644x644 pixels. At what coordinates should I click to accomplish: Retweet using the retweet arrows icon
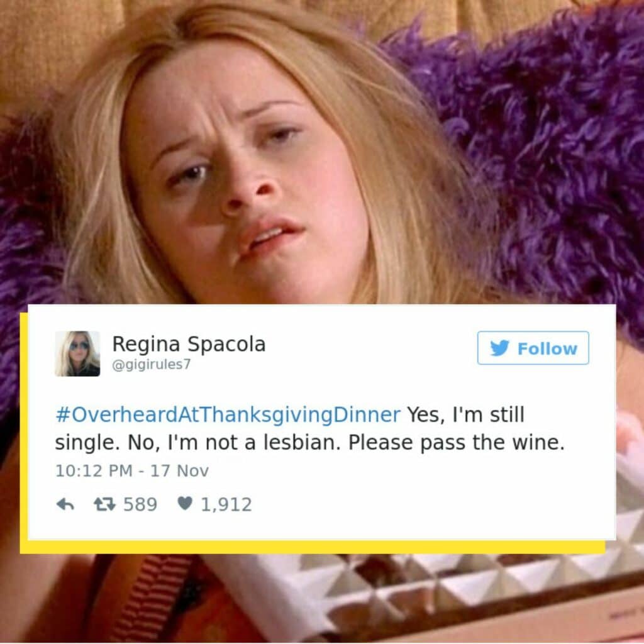click(x=105, y=504)
